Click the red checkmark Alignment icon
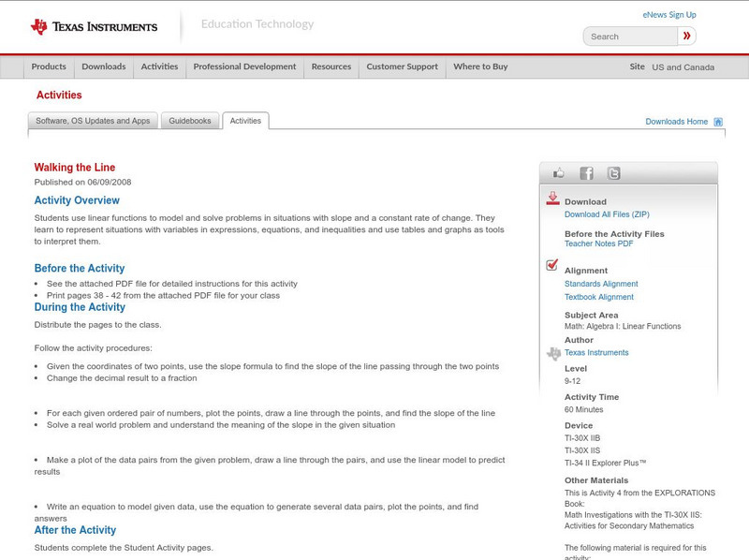The height and width of the screenshot is (560, 749). (x=552, y=264)
